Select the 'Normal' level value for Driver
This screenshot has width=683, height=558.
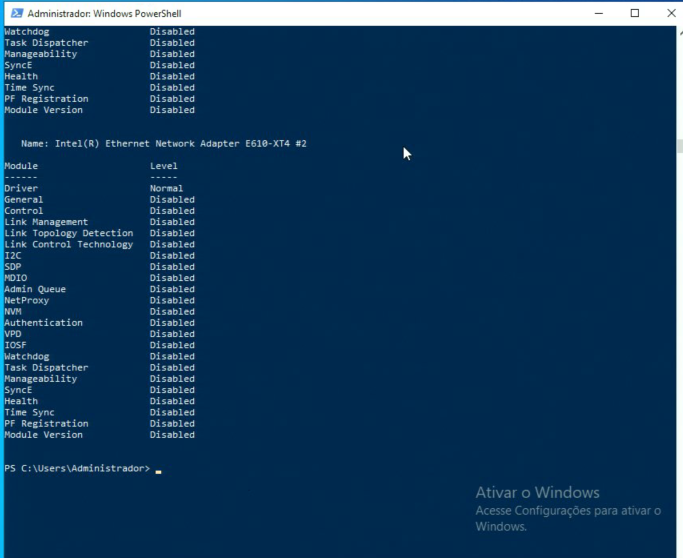166,188
